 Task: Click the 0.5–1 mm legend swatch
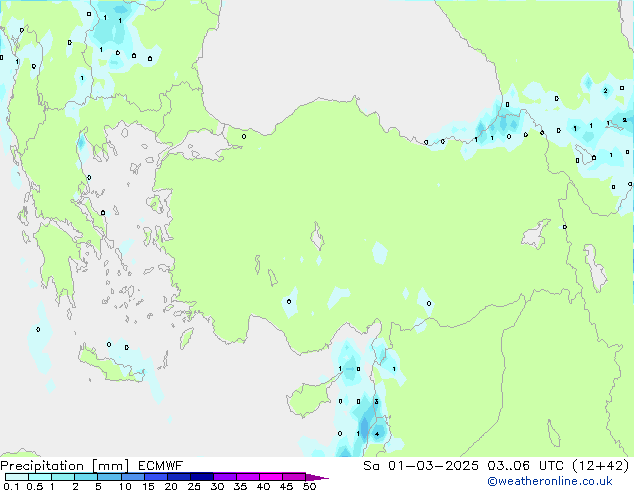(x=40, y=477)
